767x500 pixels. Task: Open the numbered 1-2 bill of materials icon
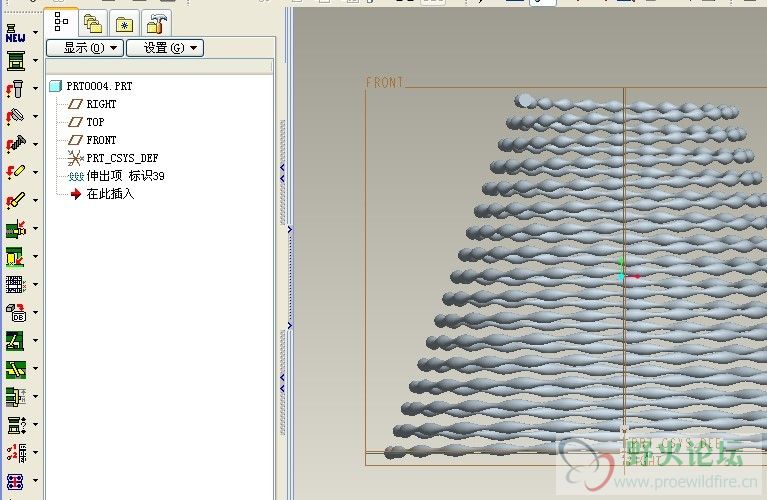pos(15,453)
